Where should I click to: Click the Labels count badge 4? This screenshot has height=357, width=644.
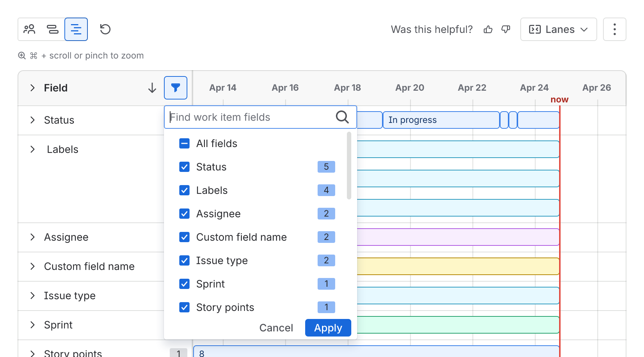[x=326, y=190]
